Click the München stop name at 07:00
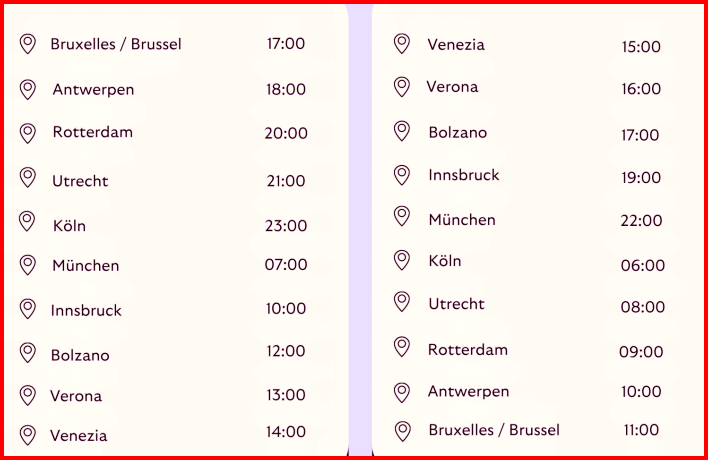 [x=86, y=265]
